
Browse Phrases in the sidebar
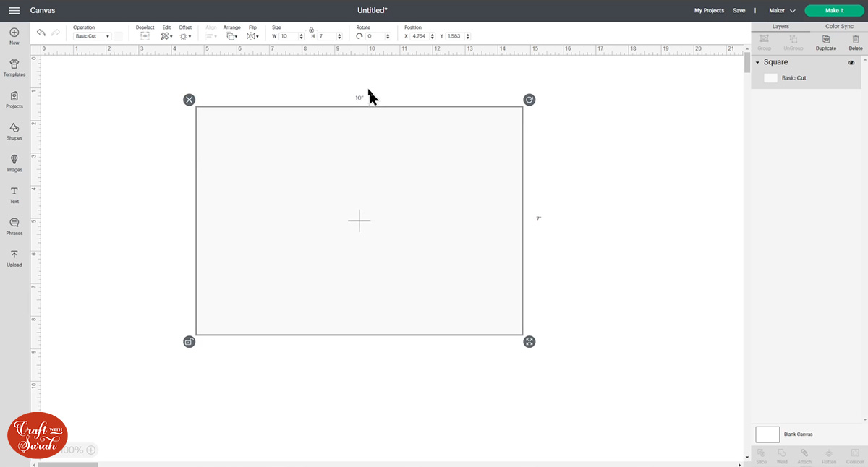(14, 225)
